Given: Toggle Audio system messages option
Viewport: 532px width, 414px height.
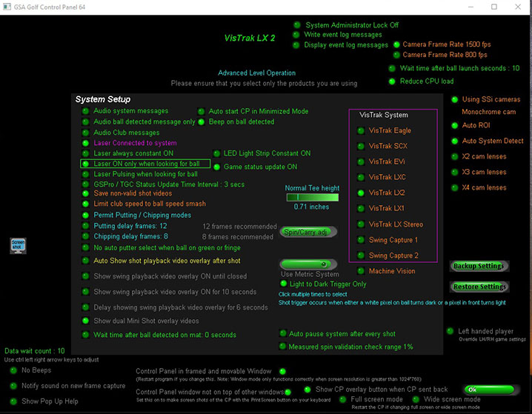Looking at the screenshot, I should click(86, 111).
